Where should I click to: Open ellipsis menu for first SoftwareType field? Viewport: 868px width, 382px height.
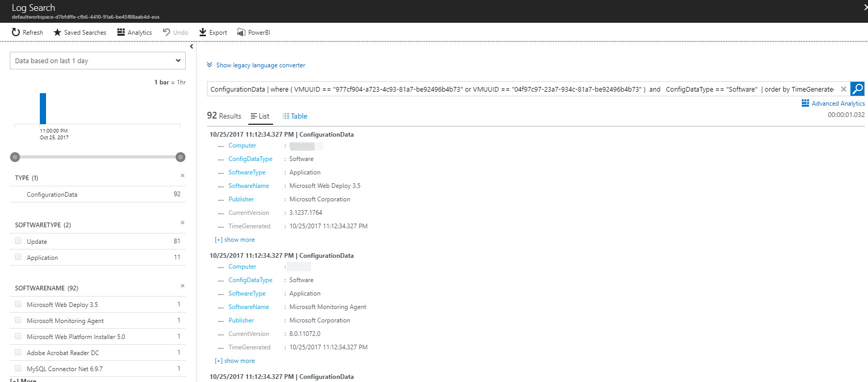tap(221, 173)
